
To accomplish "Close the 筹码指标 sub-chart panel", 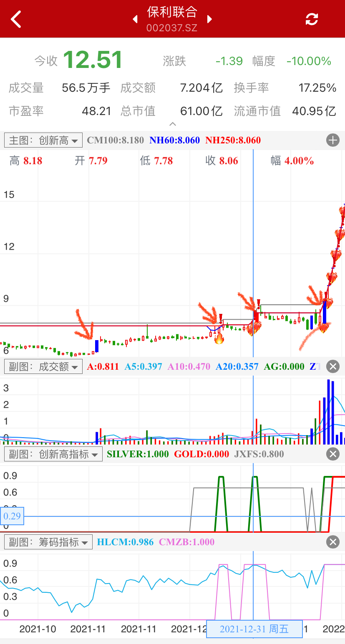I will (333, 542).
